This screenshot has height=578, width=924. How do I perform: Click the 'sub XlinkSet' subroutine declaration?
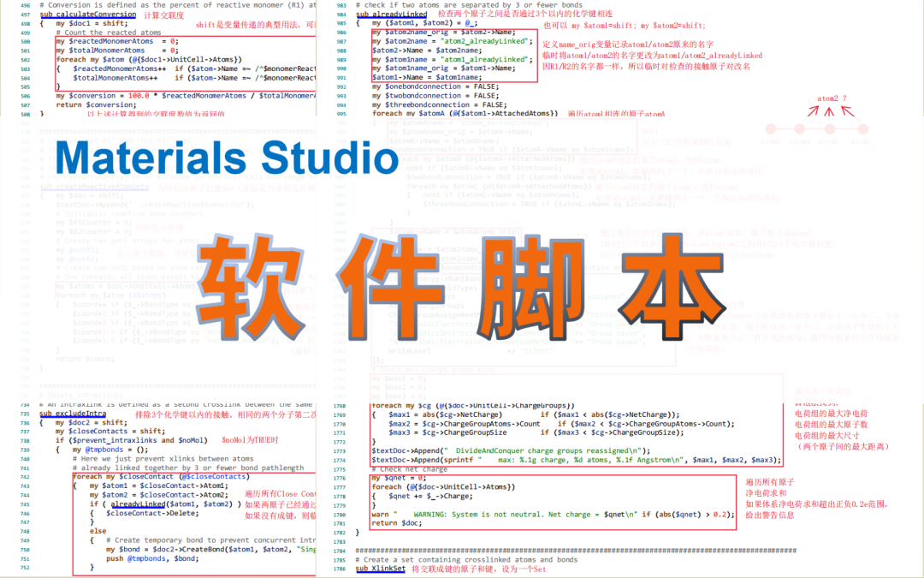tap(380, 569)
